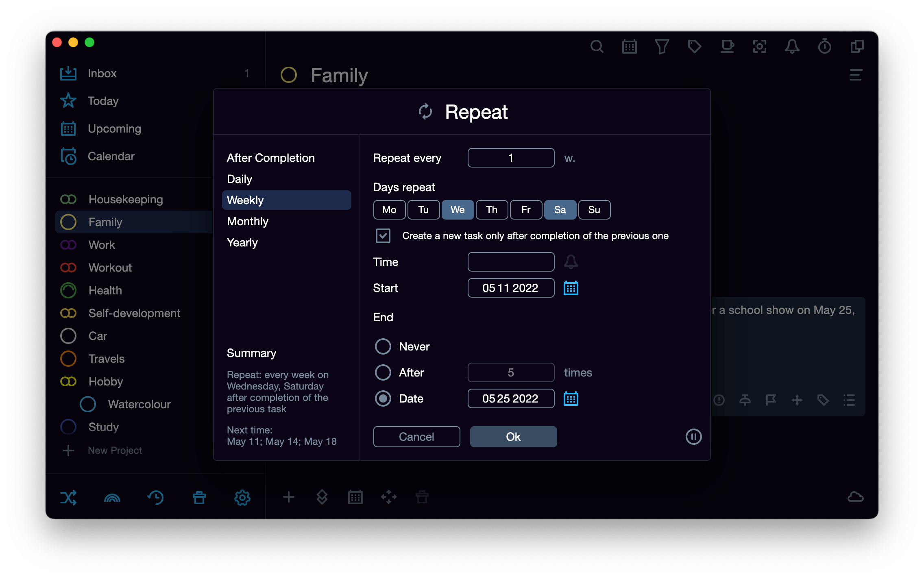Click the coffee cup break icon
The image size is (924, 579).
727,47
